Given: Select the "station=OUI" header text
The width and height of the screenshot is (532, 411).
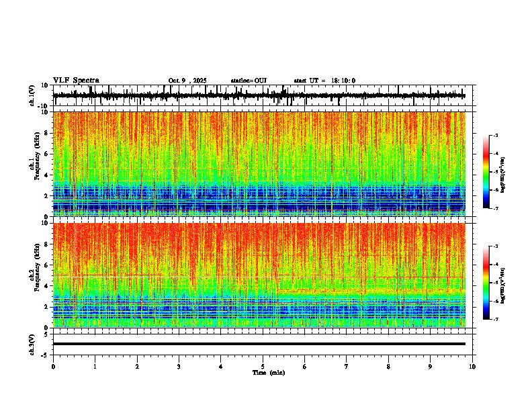Looking at the screenshot, I should click(249, 81).
